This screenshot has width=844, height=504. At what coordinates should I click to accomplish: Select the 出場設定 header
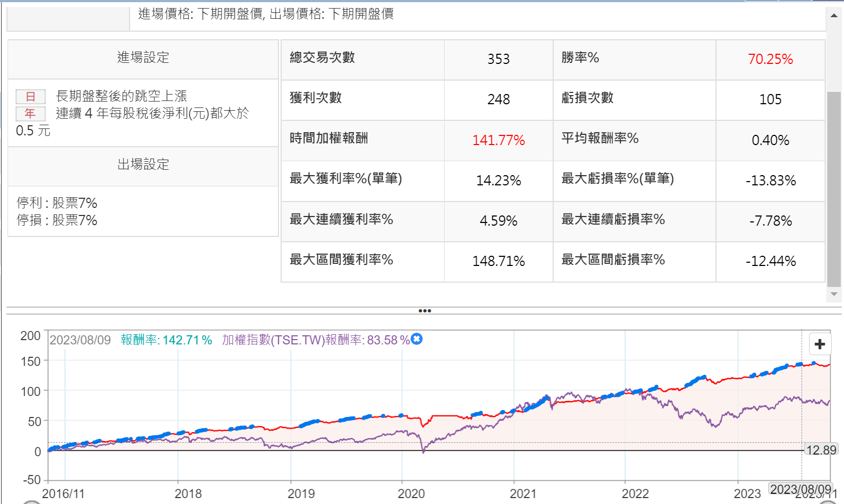[x=143, y=164]
